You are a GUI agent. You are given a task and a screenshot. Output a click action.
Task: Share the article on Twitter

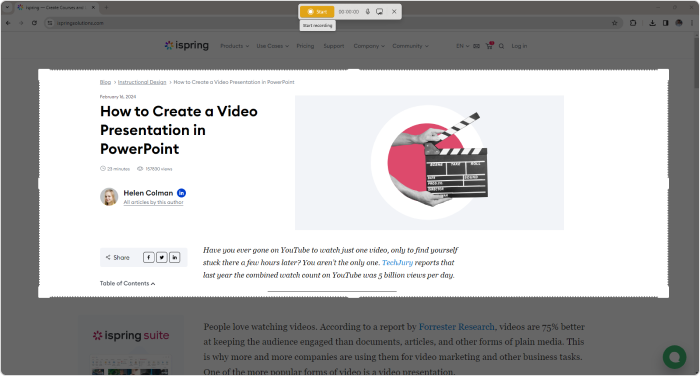[x=162, y=257]
